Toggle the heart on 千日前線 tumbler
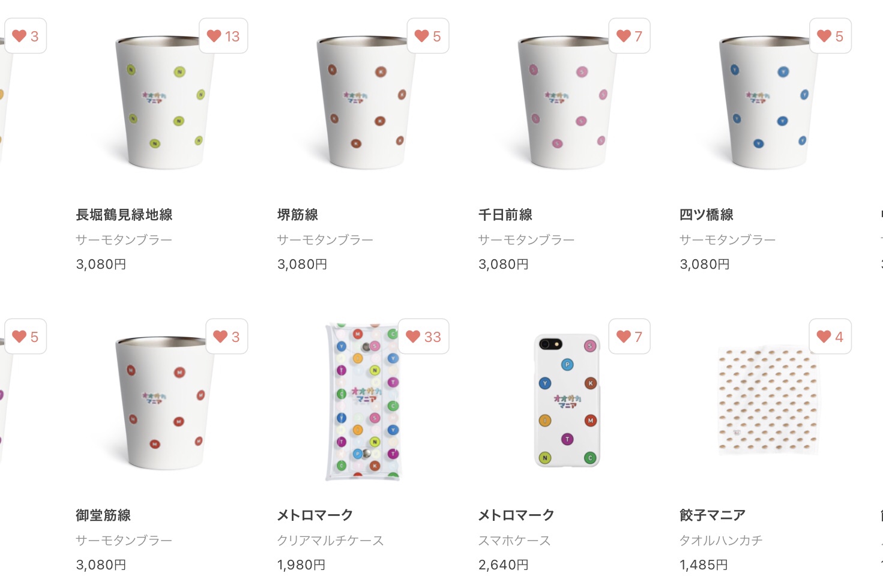Image resolution: width=883 pixels, height=588 pixels. (x=630, y=36)
